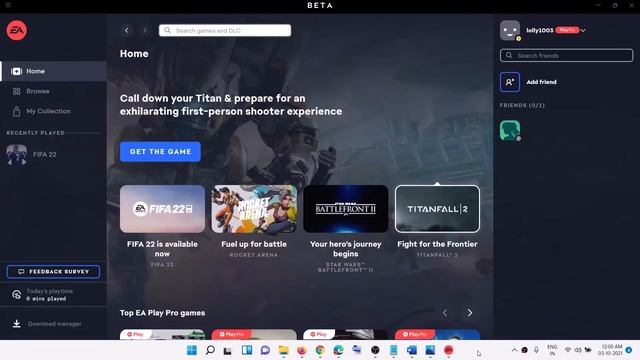Click 'Fight for the Frontier' text
Viewport: 640px width, 360px height.
[x=437, y=244]
